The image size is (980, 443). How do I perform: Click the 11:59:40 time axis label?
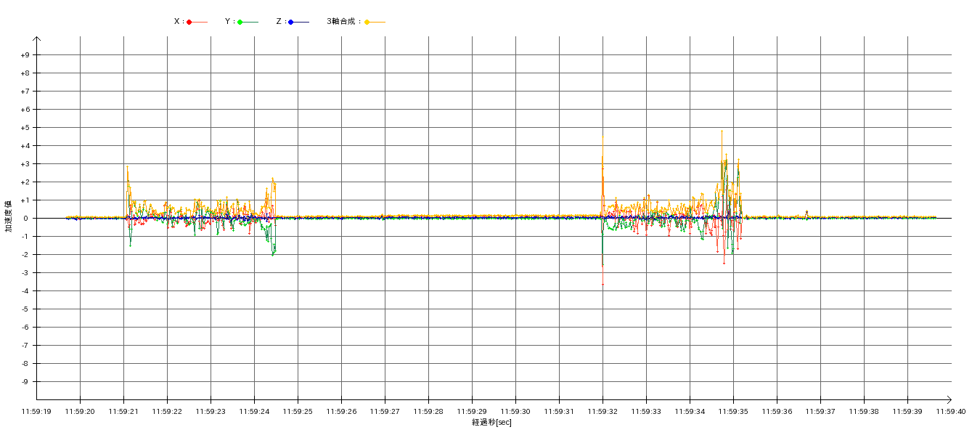click(x=951, y=411)
